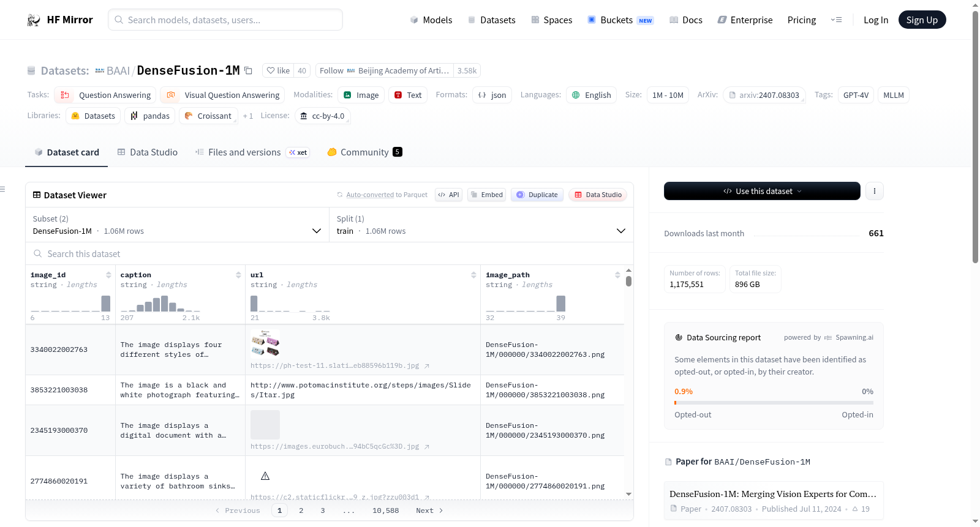Click the Datasets header icon beside the title
Screen dimensions: 980x527
pos(31,71)
